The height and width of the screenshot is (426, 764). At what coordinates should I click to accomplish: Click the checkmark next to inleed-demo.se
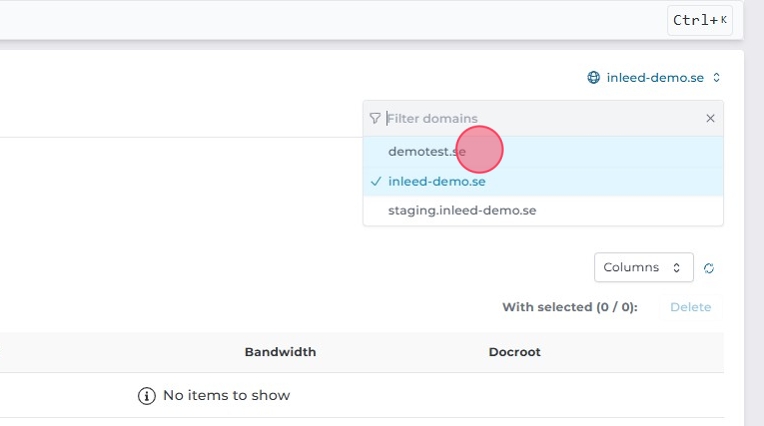(x=375, y=181)
